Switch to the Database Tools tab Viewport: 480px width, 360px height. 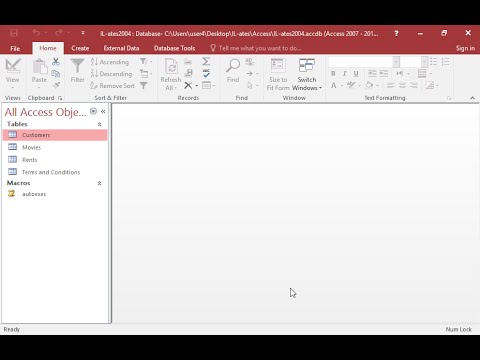point(174,48)
